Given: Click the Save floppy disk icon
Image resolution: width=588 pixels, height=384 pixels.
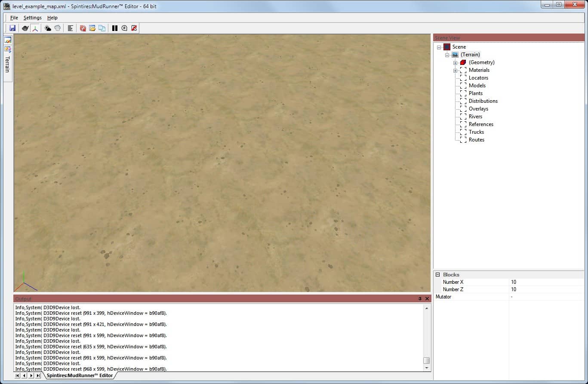Looking at the screenshot, I should 12,28.
